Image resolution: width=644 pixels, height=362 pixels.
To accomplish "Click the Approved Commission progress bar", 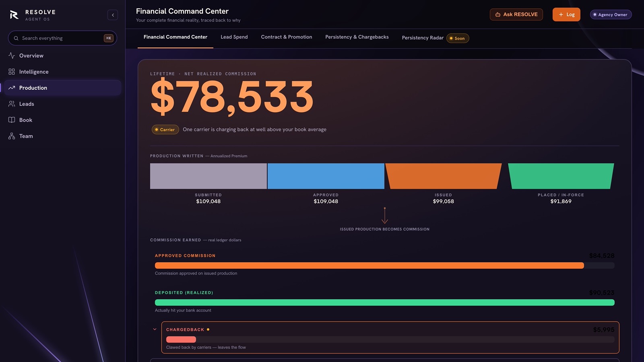I will [x=385, y=265].
